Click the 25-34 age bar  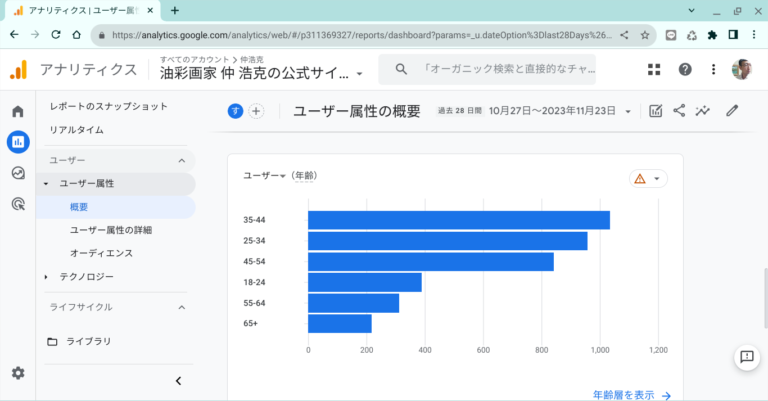click(x=448, y=241)
